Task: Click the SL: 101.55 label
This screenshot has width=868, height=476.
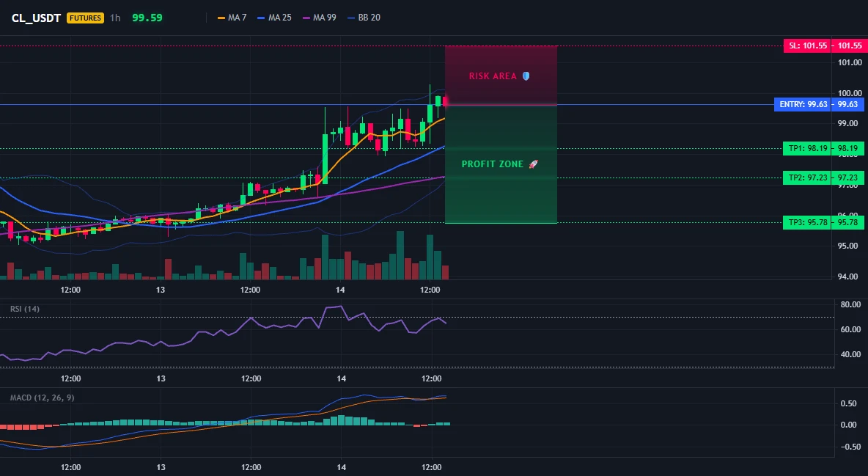Action: pos(808,46)
